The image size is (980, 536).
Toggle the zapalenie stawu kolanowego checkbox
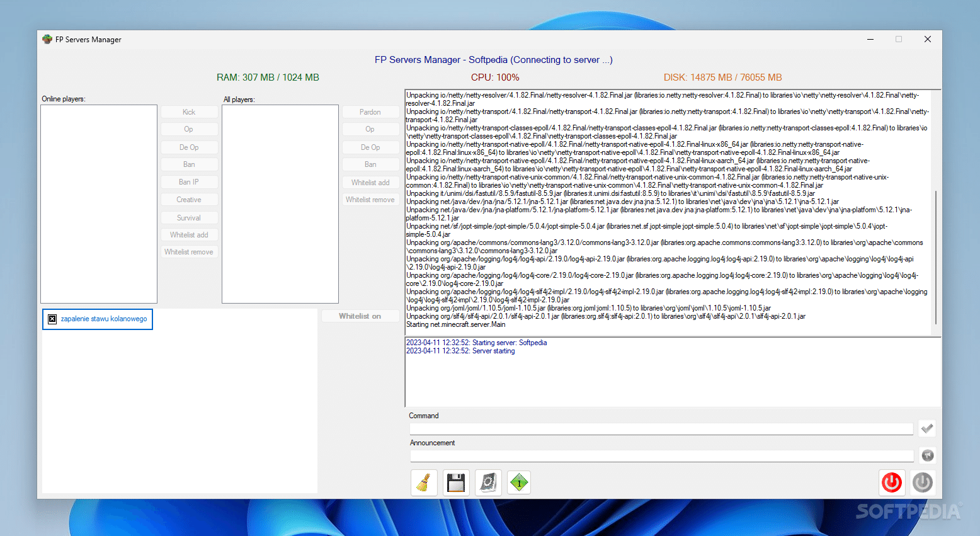[x=52, y=319]
